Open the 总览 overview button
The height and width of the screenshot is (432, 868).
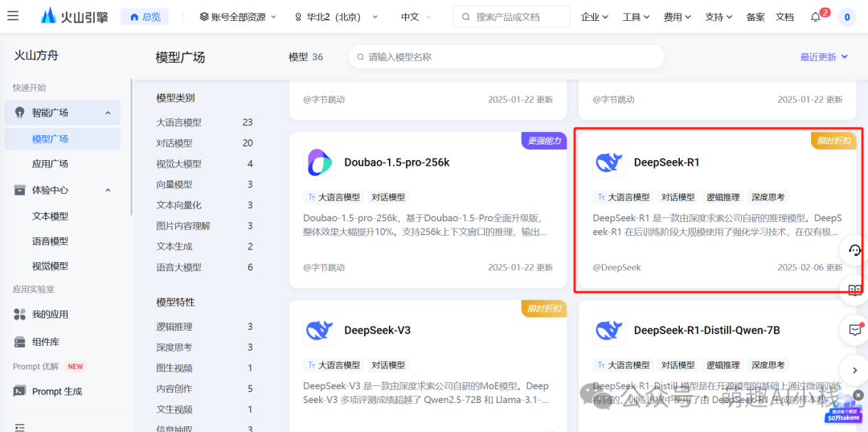145,17
